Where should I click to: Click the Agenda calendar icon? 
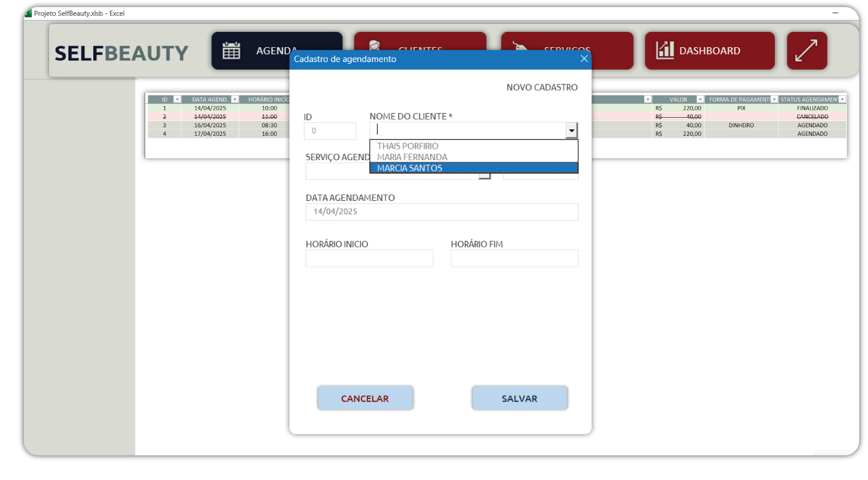click(232, 50)
